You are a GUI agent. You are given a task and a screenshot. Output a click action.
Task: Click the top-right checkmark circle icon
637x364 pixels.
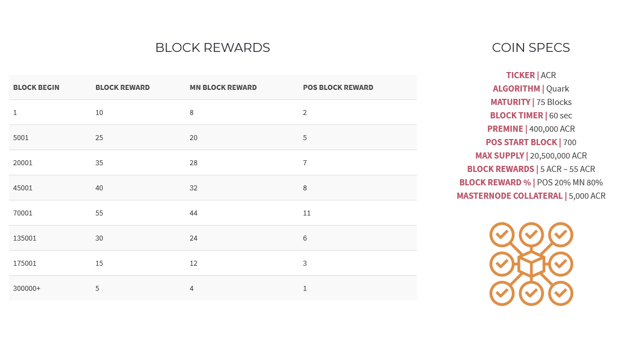560,234
